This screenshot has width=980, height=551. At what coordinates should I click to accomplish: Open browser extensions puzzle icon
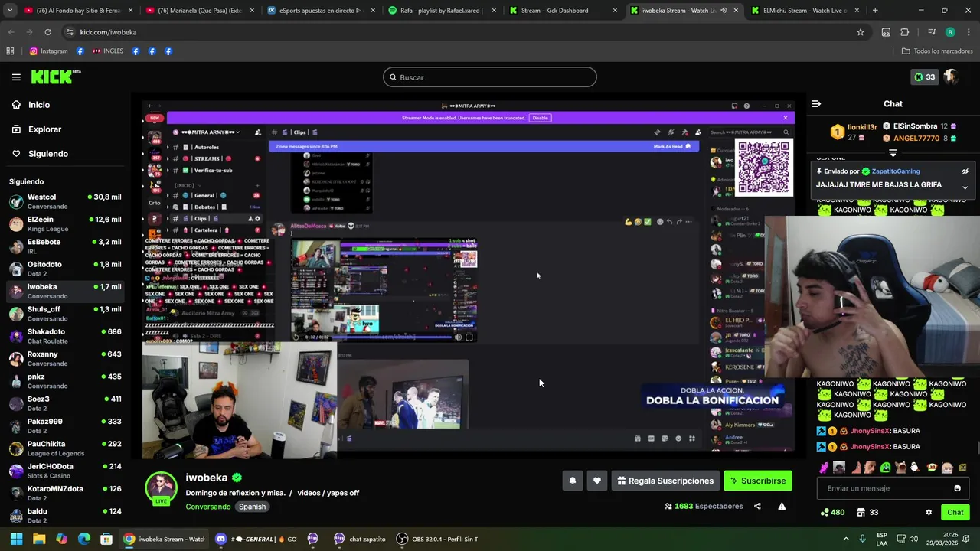coord(905,32)
